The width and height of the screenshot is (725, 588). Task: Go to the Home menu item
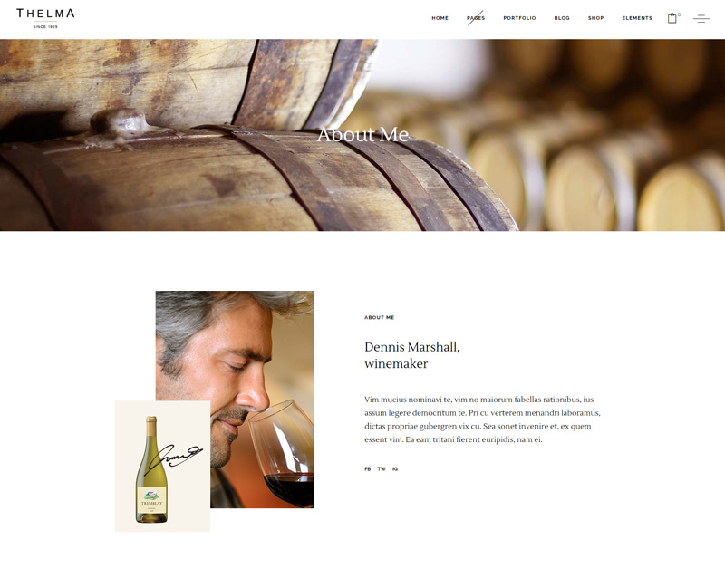pos(440,18)
